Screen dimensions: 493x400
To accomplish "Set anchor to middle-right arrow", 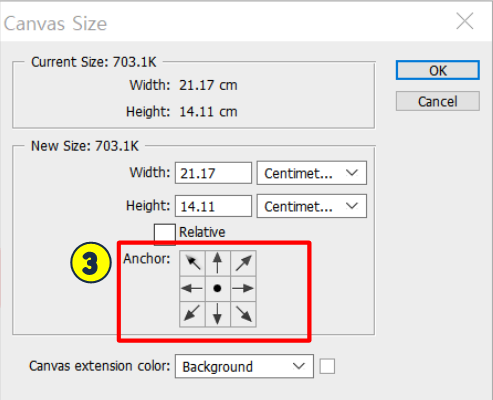I will 243,288.
